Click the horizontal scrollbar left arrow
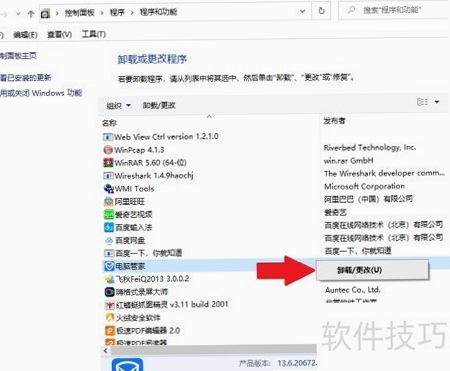This screenshot has width=450, height=371. pyautogui.click(x=106, y=351)
